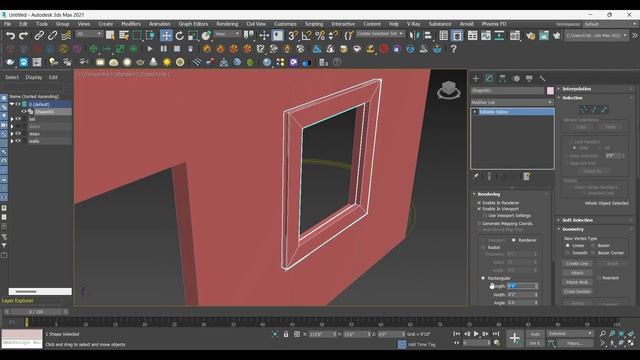The image size is (640, 360).
Task: Collapse the Geometry rollout
Action: 573,229
